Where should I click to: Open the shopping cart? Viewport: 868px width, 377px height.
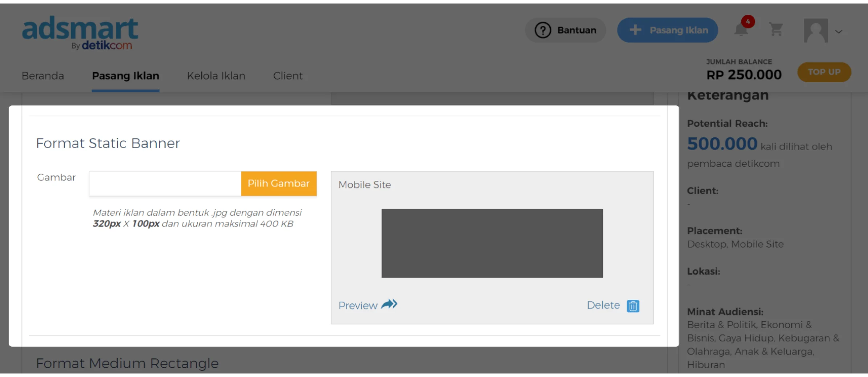point(776,30)
